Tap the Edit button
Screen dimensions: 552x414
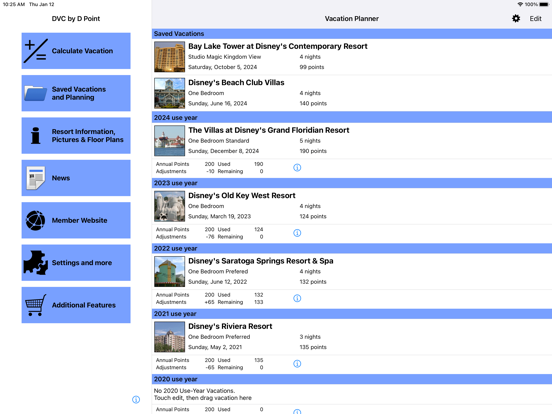pos(535,19)
